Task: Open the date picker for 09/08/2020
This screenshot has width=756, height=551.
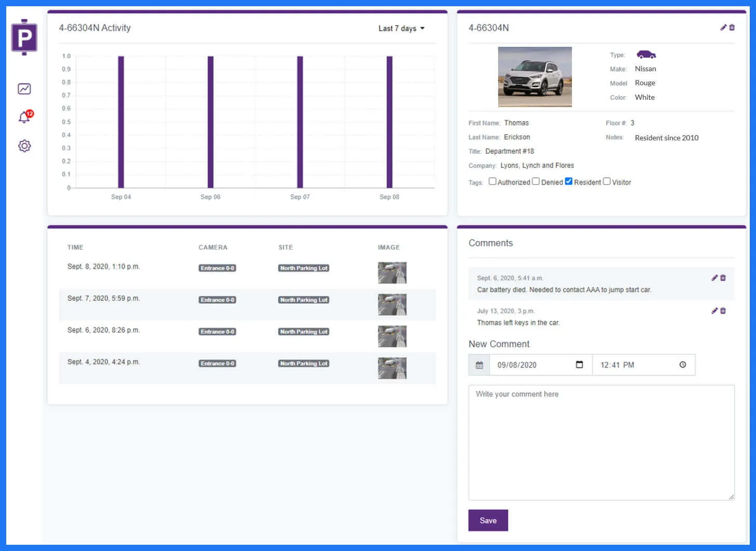Action: click(x=579, y=364)
